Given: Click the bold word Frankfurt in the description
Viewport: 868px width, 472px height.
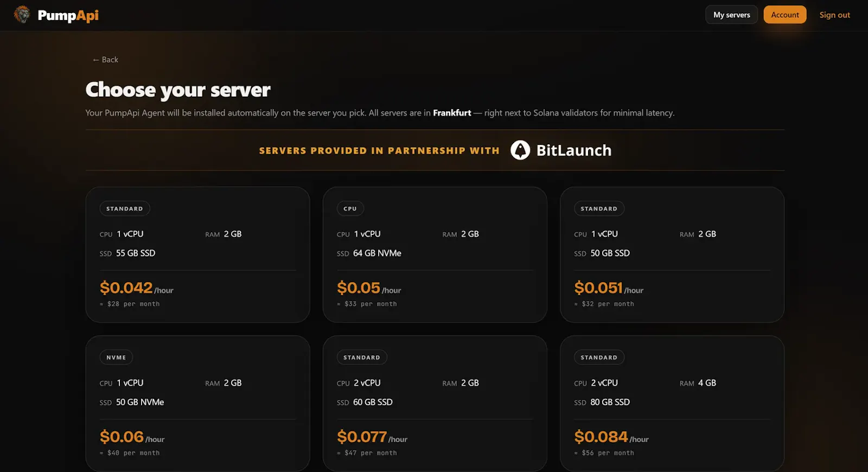Looking at the screenshot, I should click(x=452, y=113).
